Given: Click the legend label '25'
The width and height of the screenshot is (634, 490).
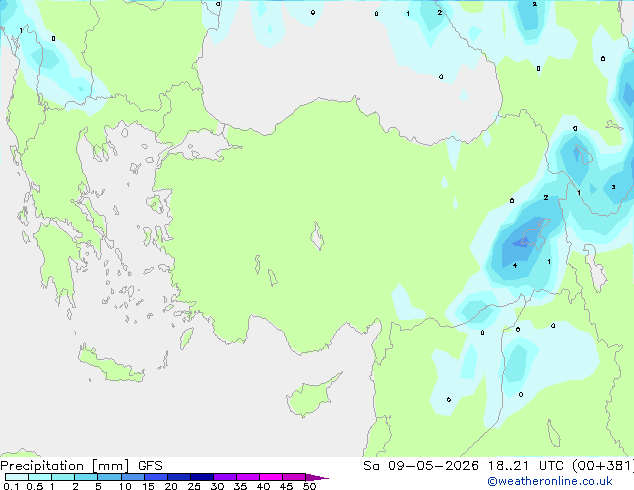Looking at the screenshot, I should tap(194, 486).
